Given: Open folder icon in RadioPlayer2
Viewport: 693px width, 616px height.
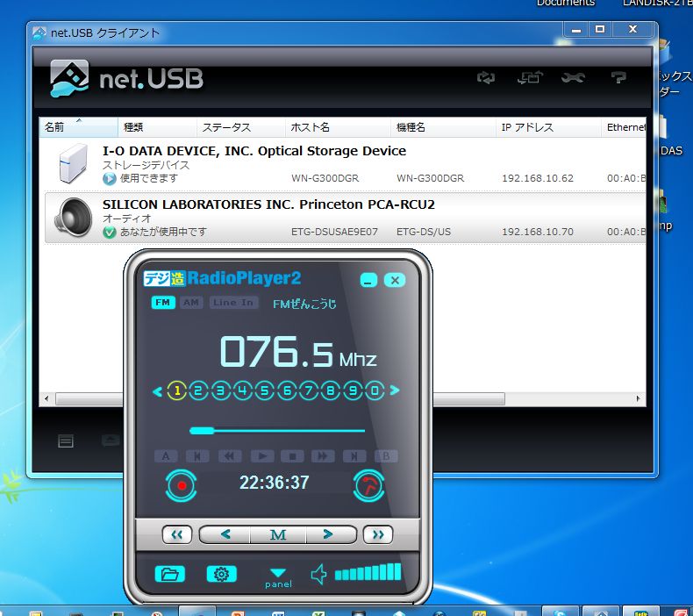Looking at the screenshot, I should click(170, 574).
